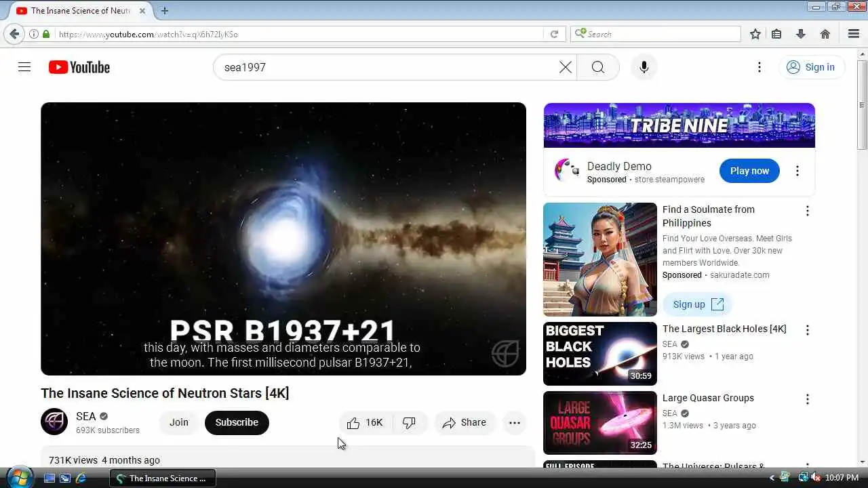Open options for Large Quasar Groups video
Image resolution: width=868 pixels, height=488 pixels.
[807, 399]
